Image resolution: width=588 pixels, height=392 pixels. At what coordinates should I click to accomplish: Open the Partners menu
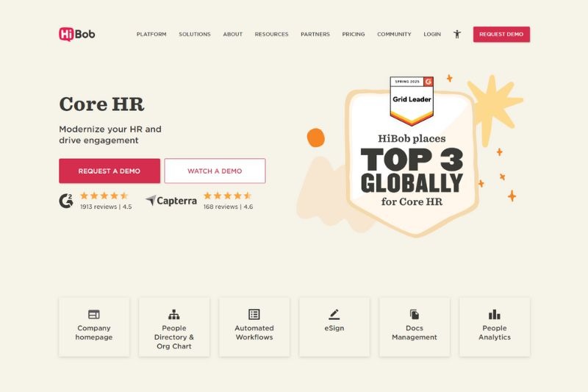point(315,34)
